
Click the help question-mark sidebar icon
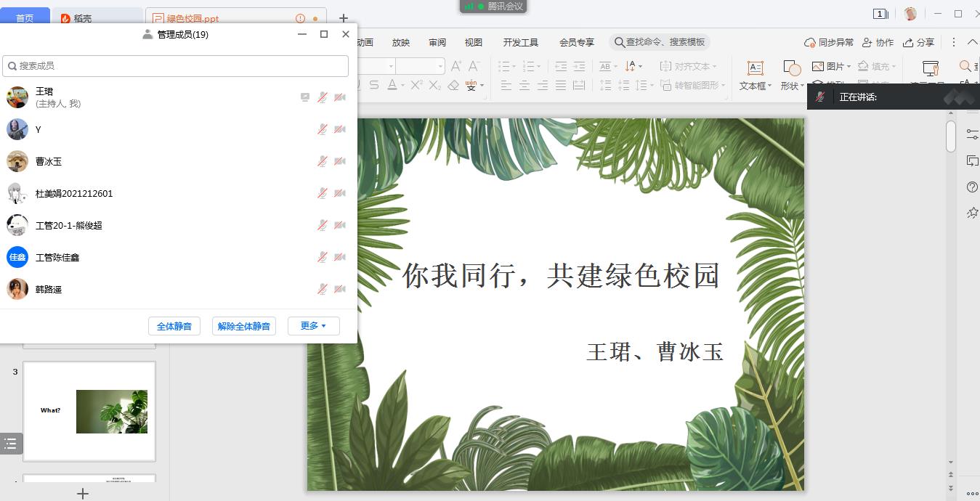point(973,187)
